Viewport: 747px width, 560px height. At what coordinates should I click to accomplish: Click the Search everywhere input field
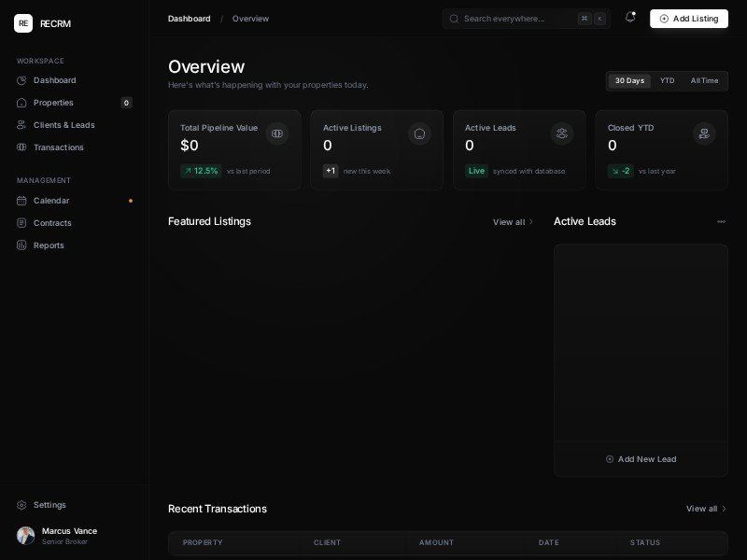(517, 19)
